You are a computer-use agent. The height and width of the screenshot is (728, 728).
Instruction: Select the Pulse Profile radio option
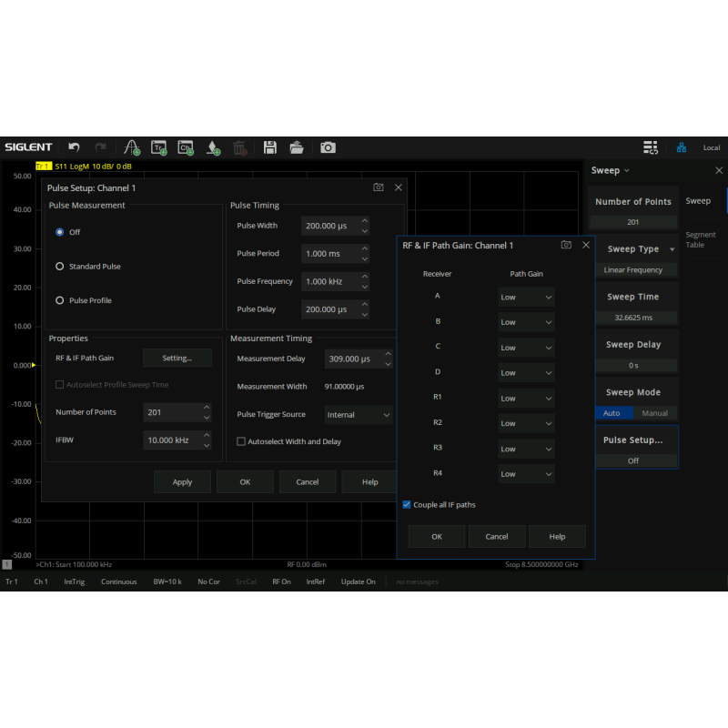coord(60,300)
